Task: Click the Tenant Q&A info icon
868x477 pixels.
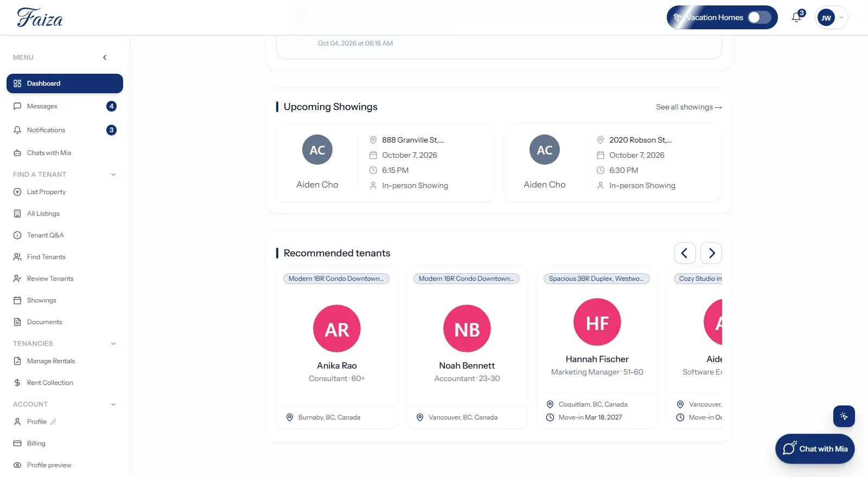Action: tap(17, 235)
